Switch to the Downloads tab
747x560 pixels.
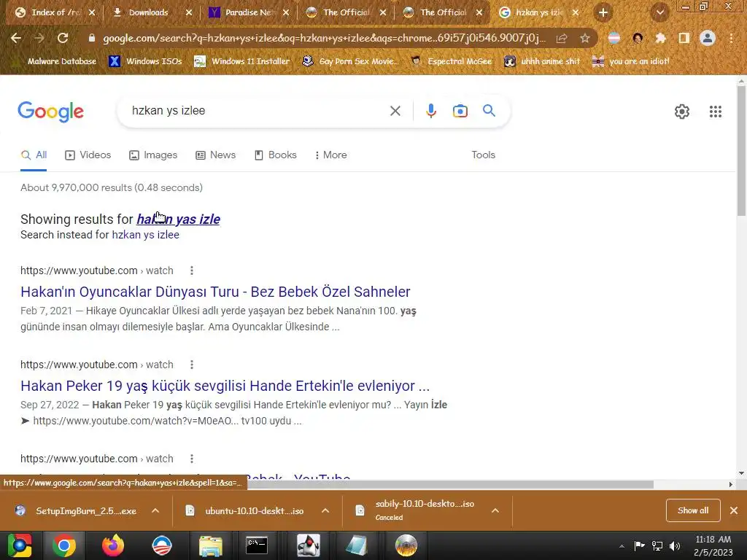tap(147, 12)
